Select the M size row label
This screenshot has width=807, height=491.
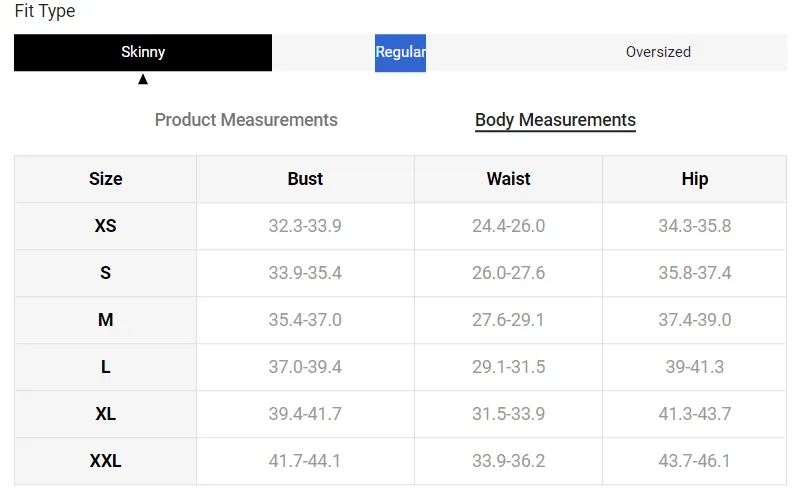[106, 320]
